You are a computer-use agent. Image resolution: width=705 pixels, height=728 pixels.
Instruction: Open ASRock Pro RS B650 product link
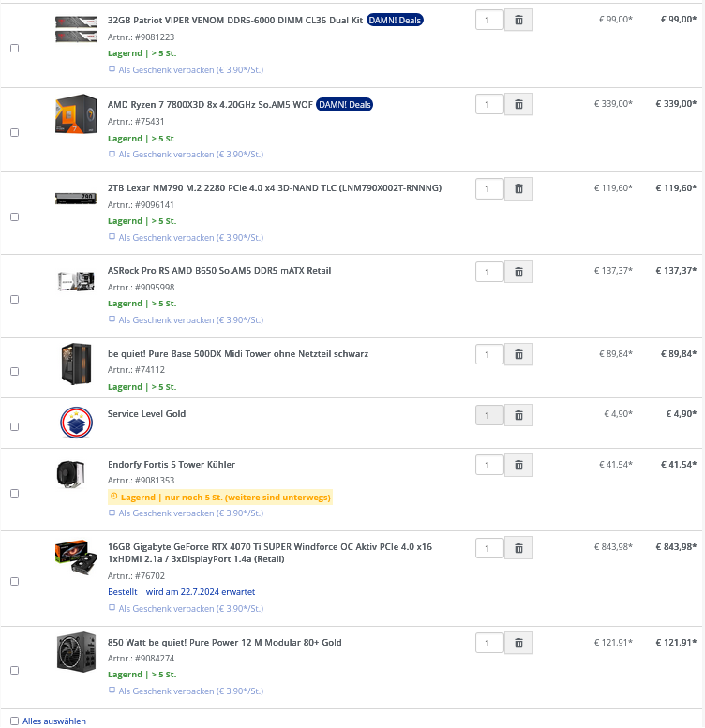219,271
